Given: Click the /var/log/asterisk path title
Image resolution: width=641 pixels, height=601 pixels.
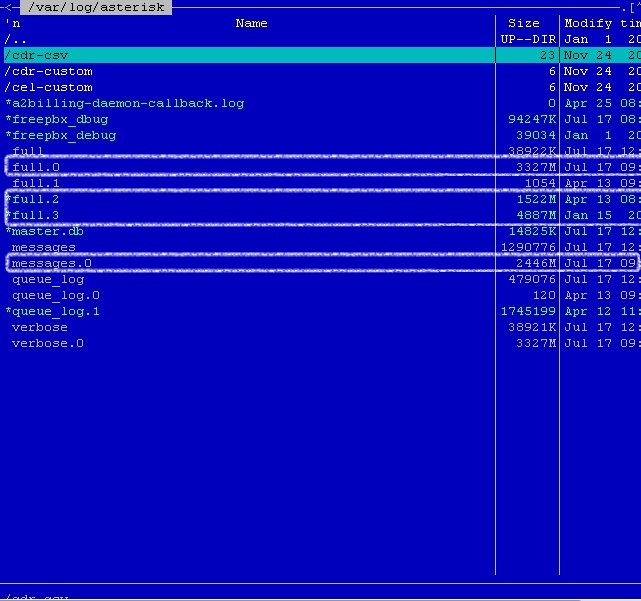Looking at the screenshot, I should [96, 7].
